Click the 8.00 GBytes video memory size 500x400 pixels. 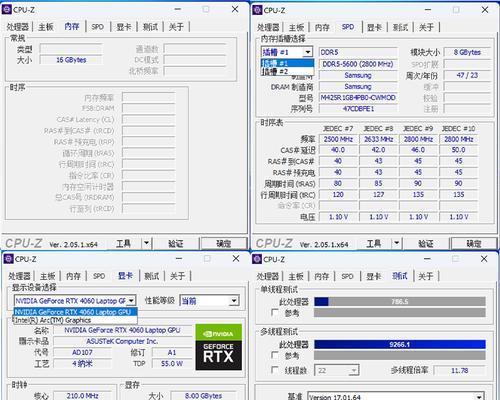click(203, 396)
